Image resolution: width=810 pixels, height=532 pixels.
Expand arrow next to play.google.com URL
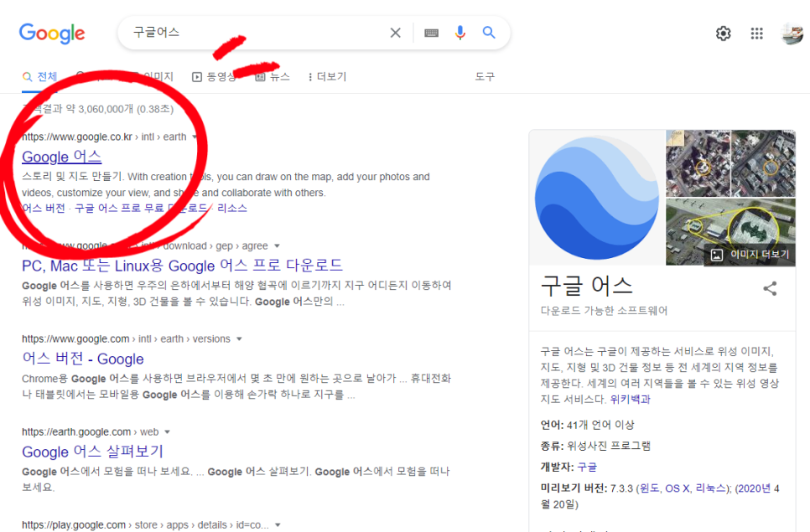pos(278,524)
